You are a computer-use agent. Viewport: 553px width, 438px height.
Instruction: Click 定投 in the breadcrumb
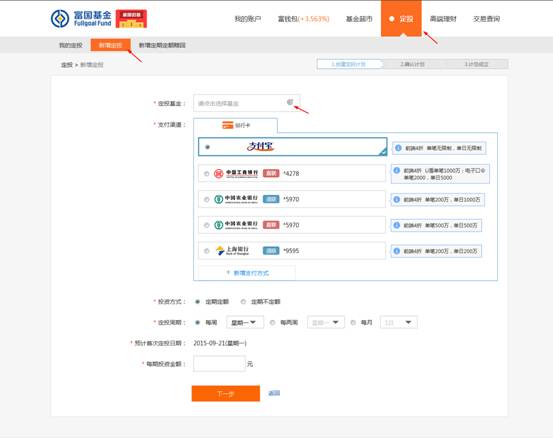67,65
